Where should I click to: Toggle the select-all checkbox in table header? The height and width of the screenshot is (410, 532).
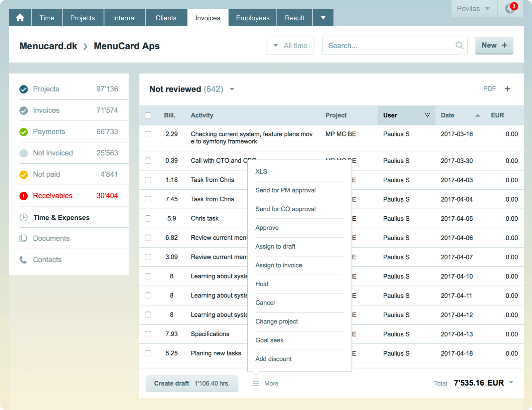148,115
